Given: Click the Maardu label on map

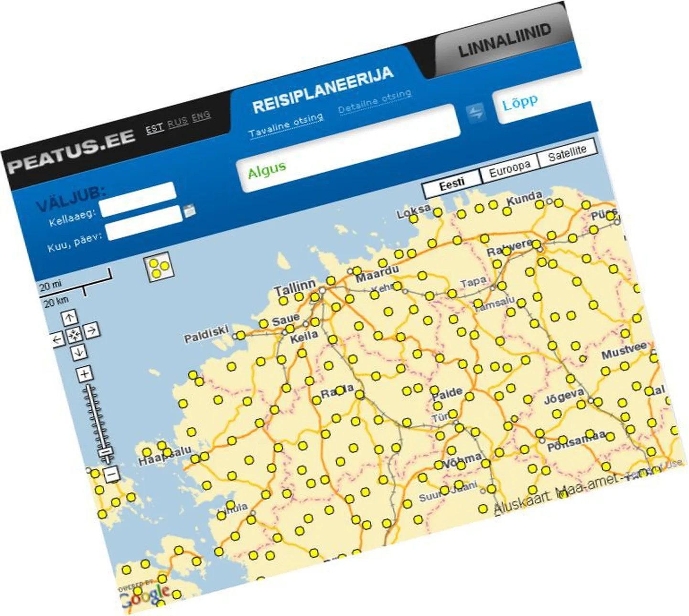Looking at the screenshot, I should 377,274.
